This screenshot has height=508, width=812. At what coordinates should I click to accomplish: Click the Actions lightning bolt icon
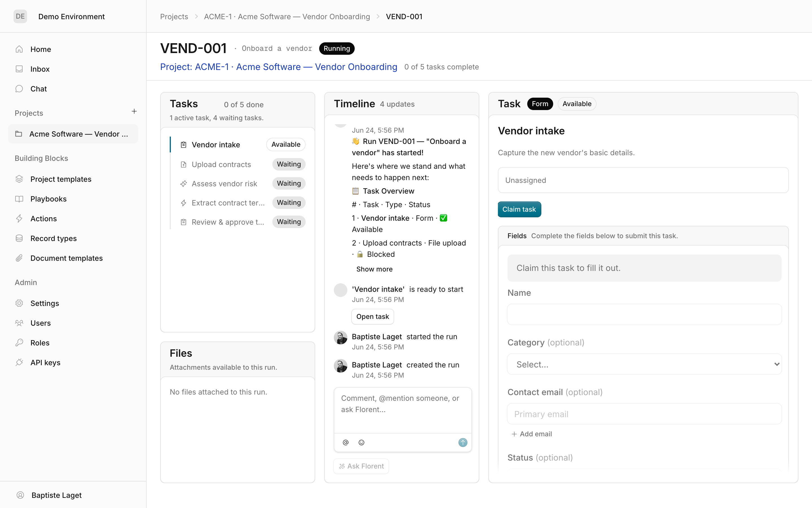[19, 219]
